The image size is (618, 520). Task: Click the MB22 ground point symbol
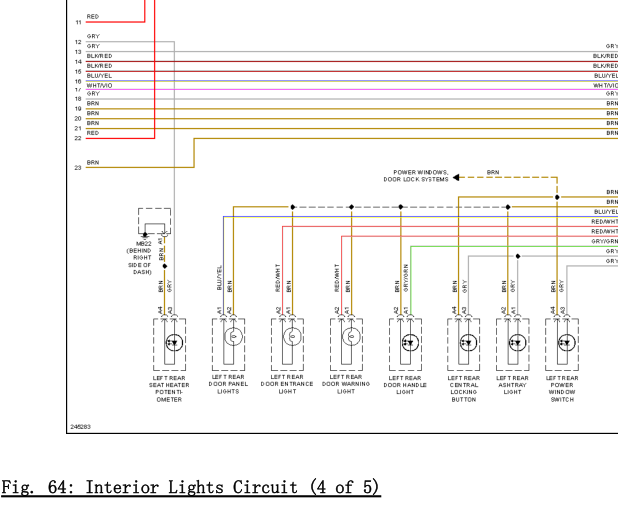(x=145, y=235)
